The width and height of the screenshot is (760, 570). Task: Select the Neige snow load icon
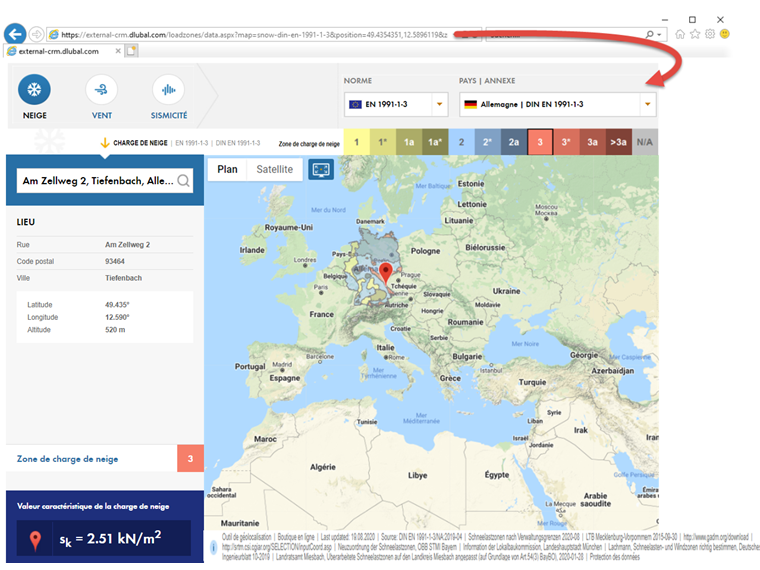tap(34, 90)
